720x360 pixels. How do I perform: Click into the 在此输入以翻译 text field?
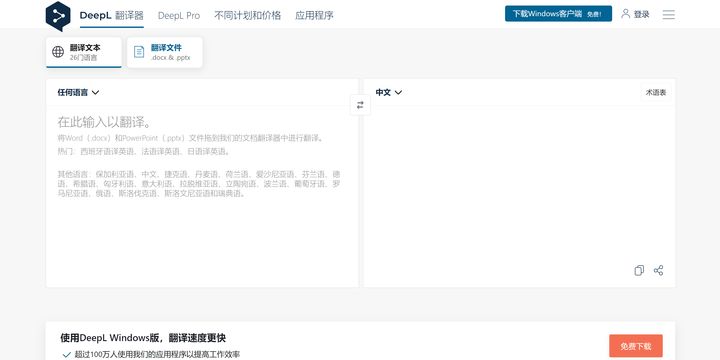202,197
